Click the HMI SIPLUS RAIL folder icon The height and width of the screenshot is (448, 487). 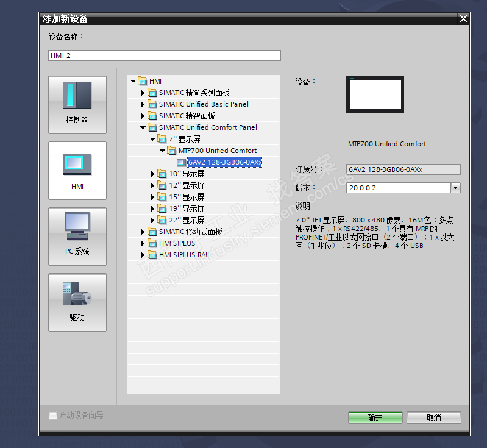(152, 255)
